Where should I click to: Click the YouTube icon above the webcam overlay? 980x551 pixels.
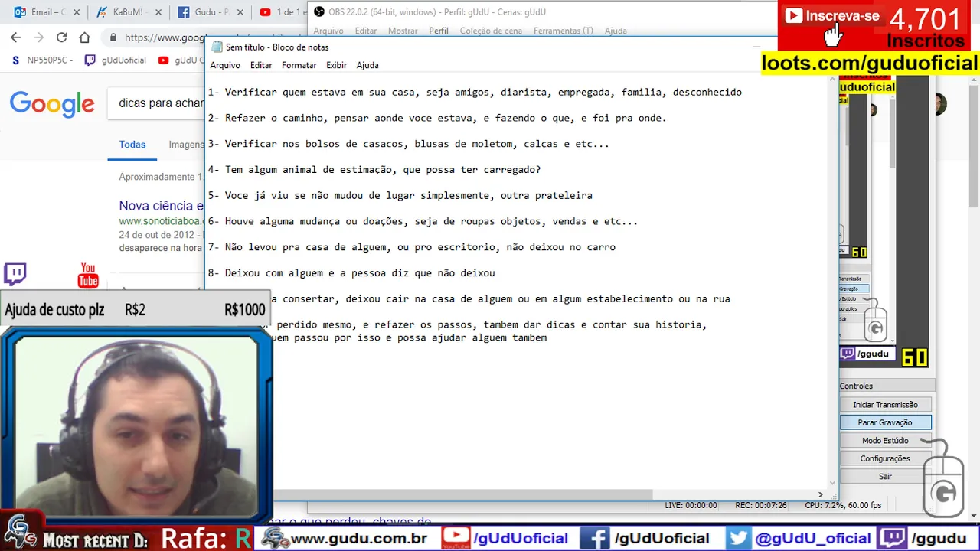pos(88,275)
